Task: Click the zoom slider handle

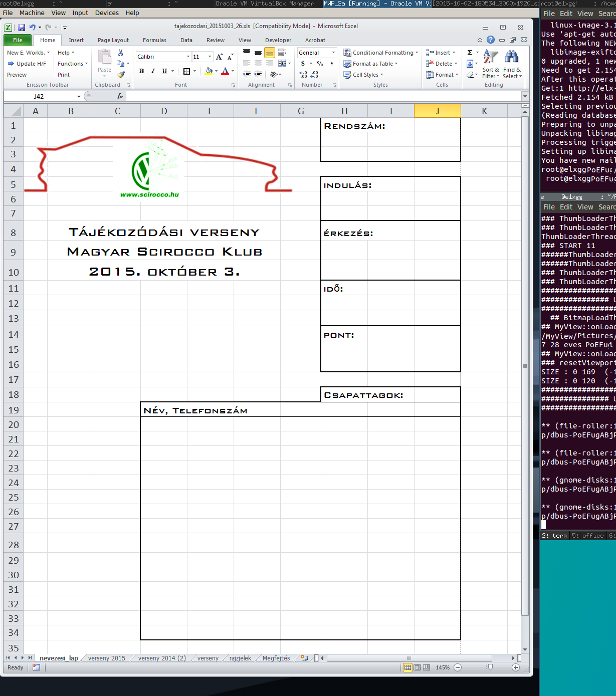Action: tap(490, 667)
